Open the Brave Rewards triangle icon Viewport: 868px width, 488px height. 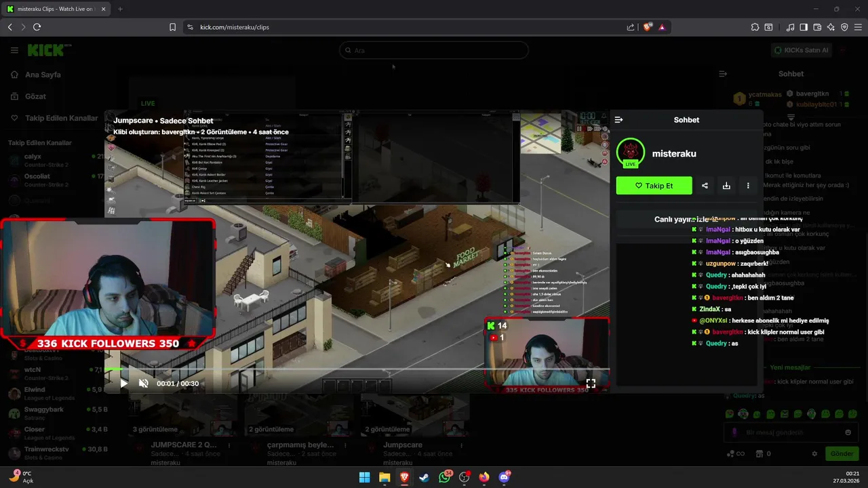click(x=662, y=27)
